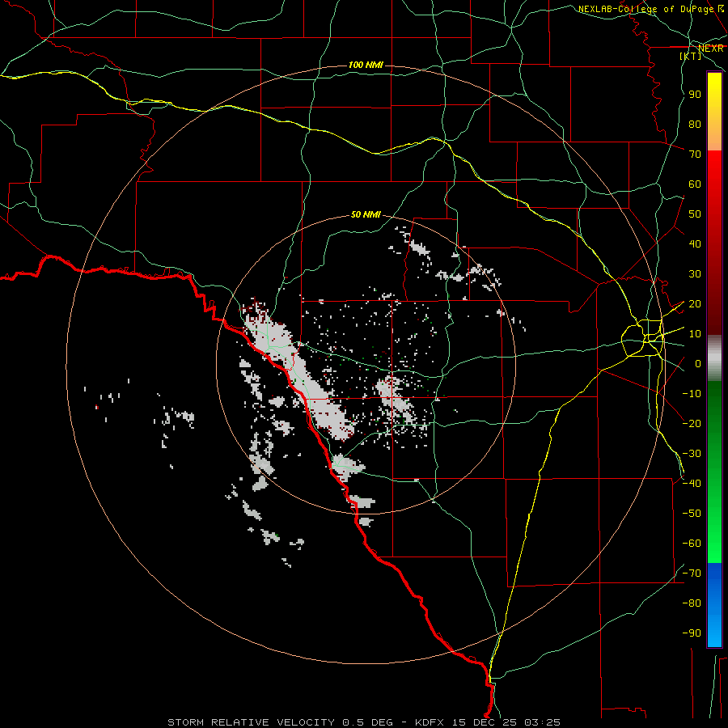Click the 80 value on velocity scale

click(x=695, y=125)
